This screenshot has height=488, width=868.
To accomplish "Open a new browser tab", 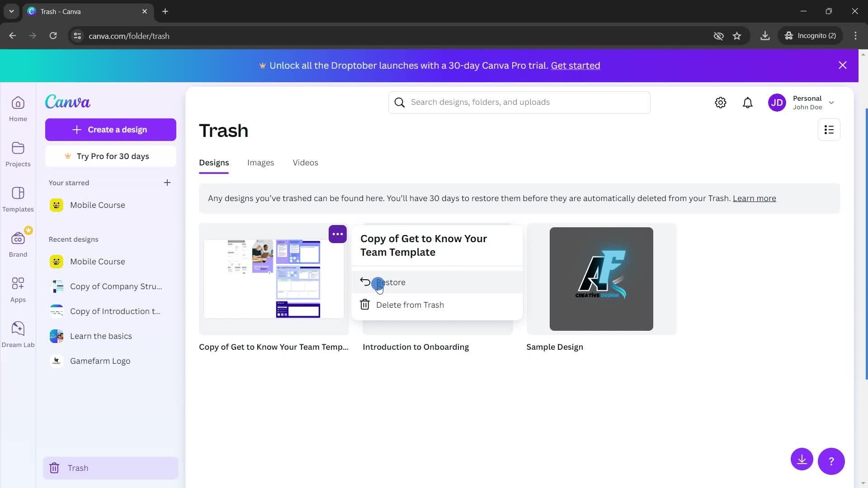I will pos(165,11).
